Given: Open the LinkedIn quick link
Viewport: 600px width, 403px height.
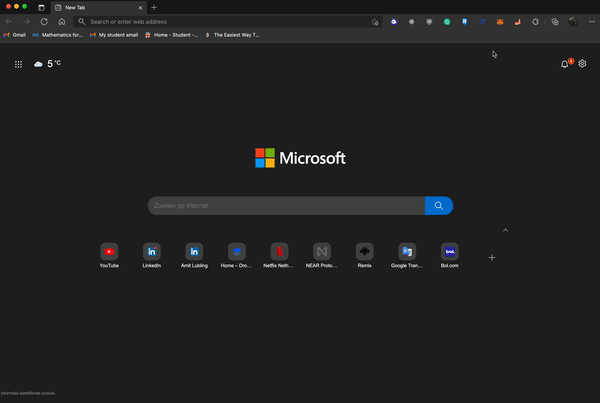Looking at the screenshot, I should click(x=152, y=255).
